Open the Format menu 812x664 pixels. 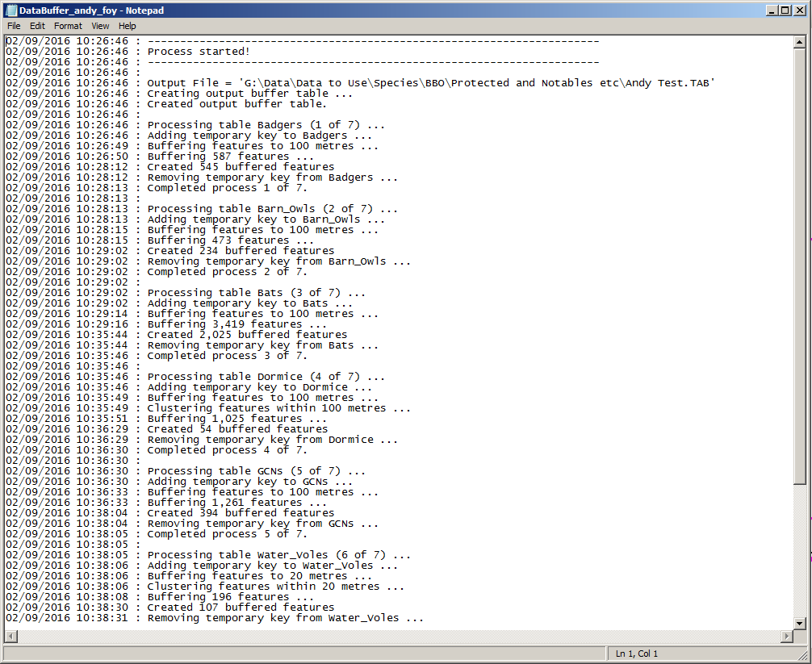[68, 26]
